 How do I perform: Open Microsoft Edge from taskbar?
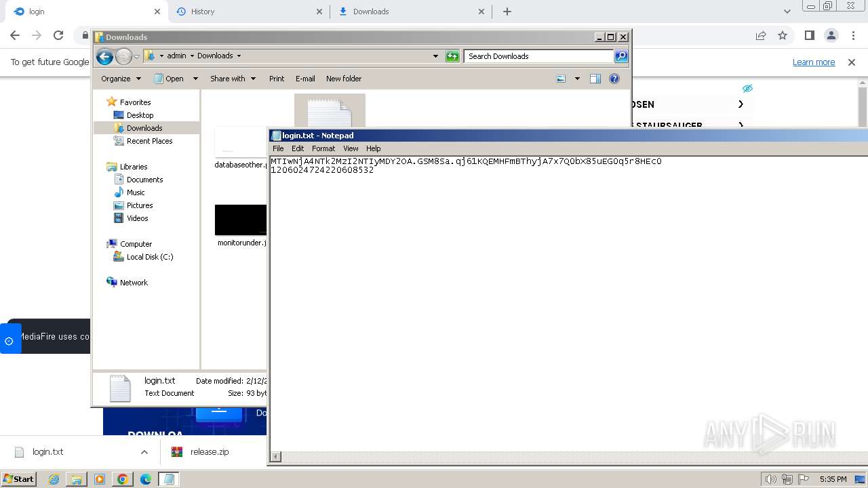[146, 479]
